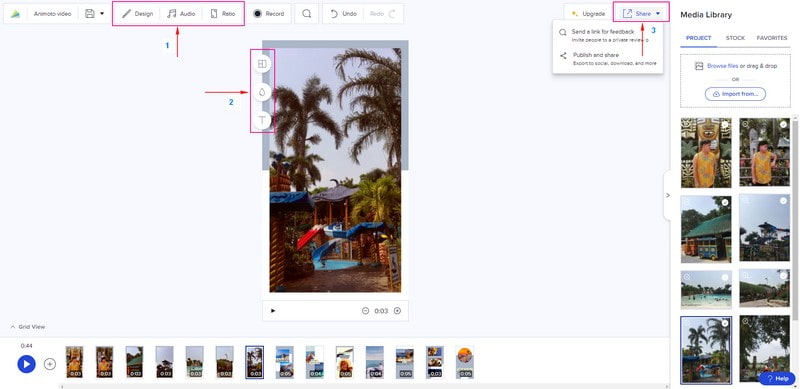Toggle checkmark on palm trees library photo

pos(724,323)
